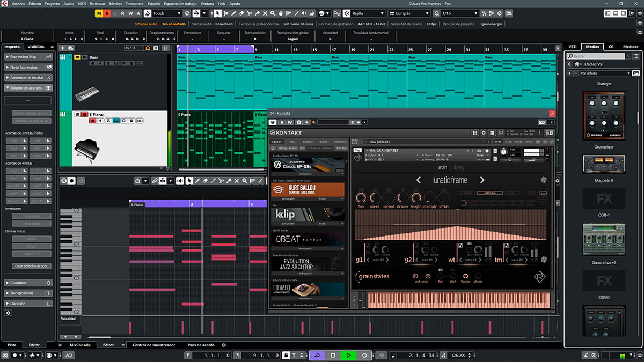The width and height of the screenshot is (644, 362).
Task: Open the Compás grid type dropdown
Action: coord(408,13)
